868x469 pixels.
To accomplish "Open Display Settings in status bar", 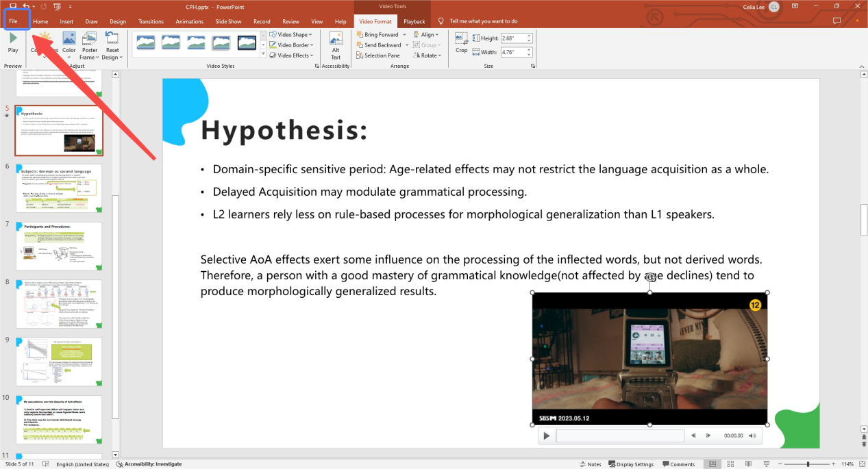I will click(630, 464).
